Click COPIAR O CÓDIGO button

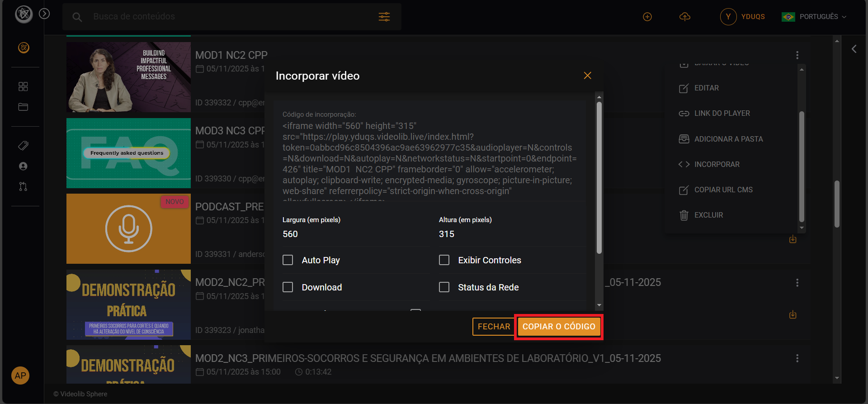coord(559,327)
